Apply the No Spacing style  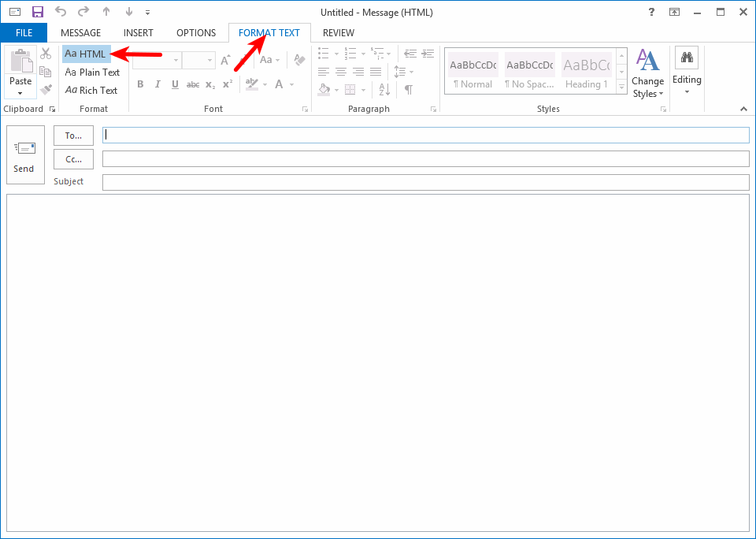(529, 72)
